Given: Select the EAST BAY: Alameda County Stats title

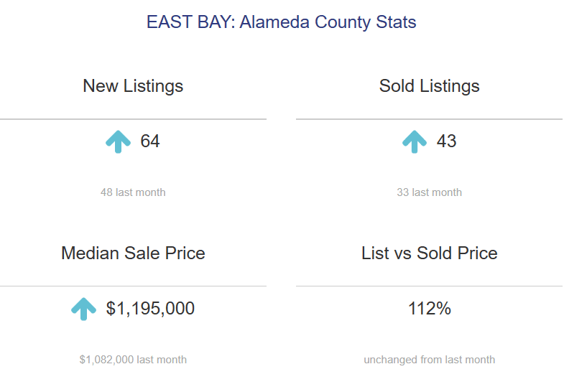Looking at the screenshot, I should [282, 22].
